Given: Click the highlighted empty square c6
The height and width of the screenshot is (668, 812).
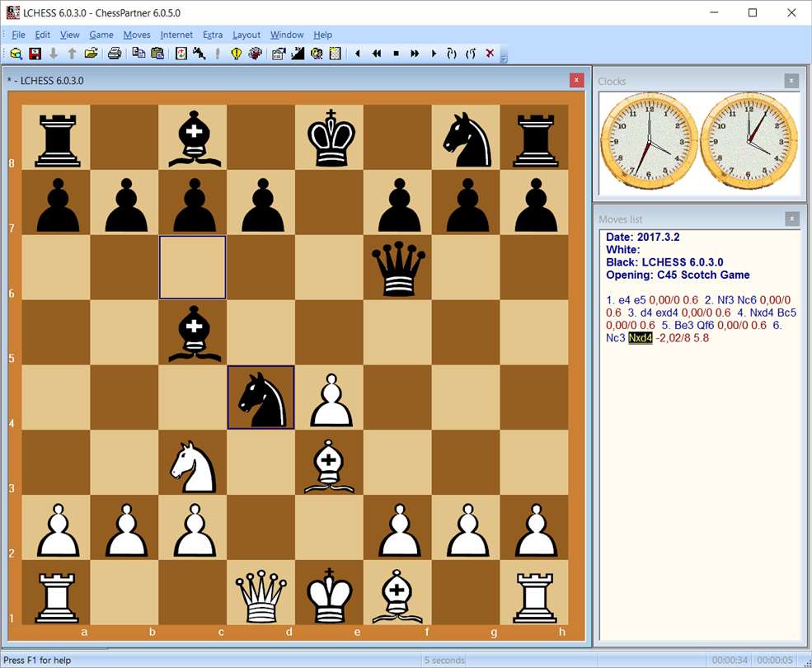Looking at the screenshot, I should (193, 267).
